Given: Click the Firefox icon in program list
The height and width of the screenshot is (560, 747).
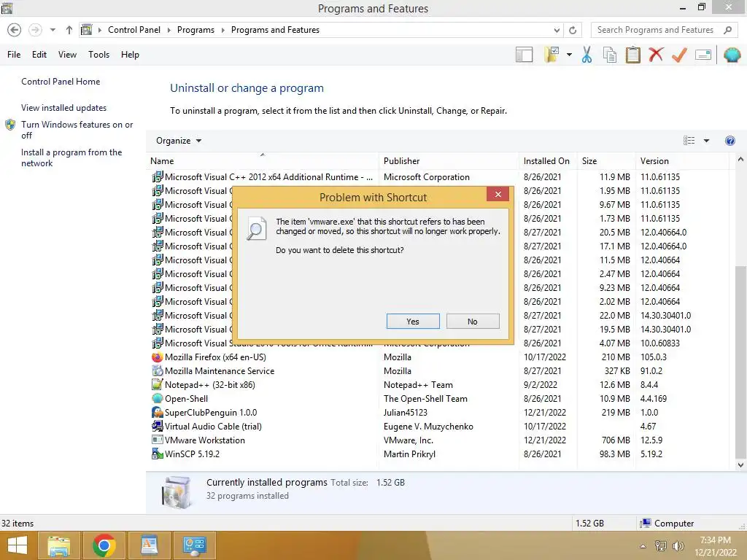Looking at the screenshot, I should 158,357.
